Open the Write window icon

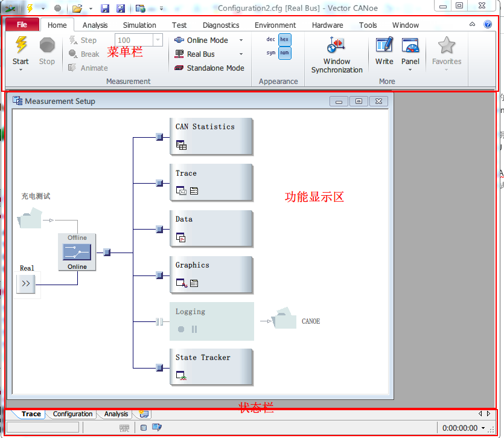tap(384, 45)
